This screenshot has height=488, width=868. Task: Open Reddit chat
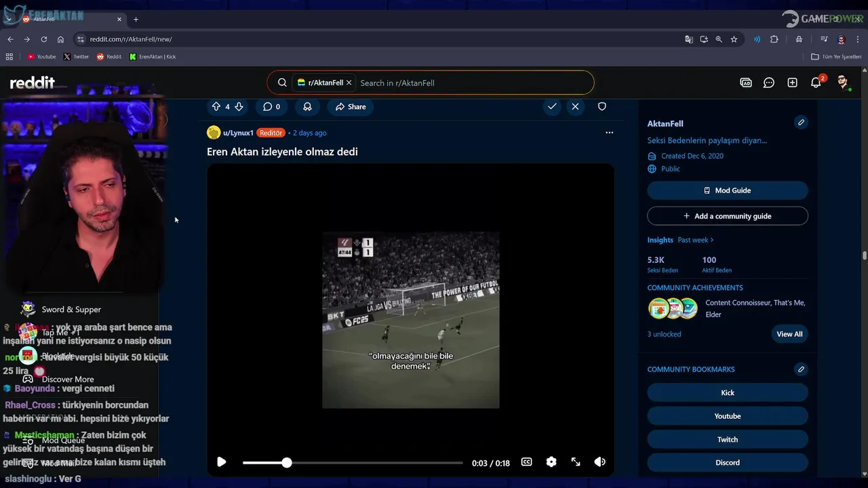click(x=769, y=83)
